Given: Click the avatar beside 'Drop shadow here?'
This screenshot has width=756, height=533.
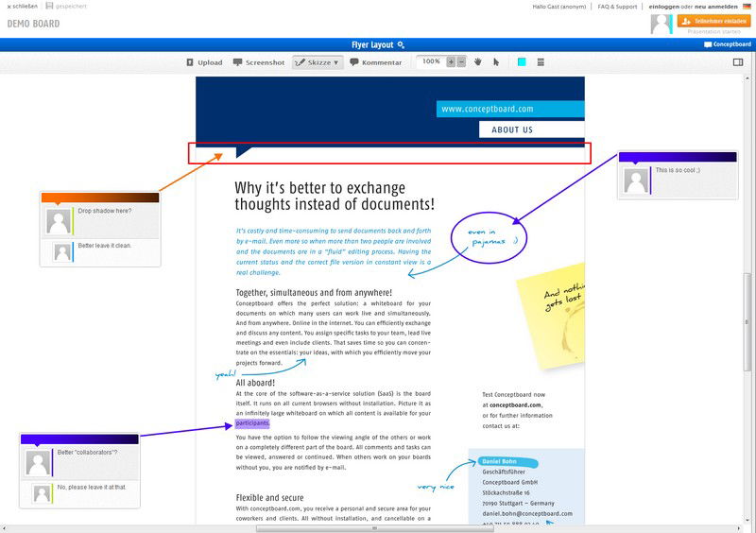Looking at the screenshot, I should 59,221.
